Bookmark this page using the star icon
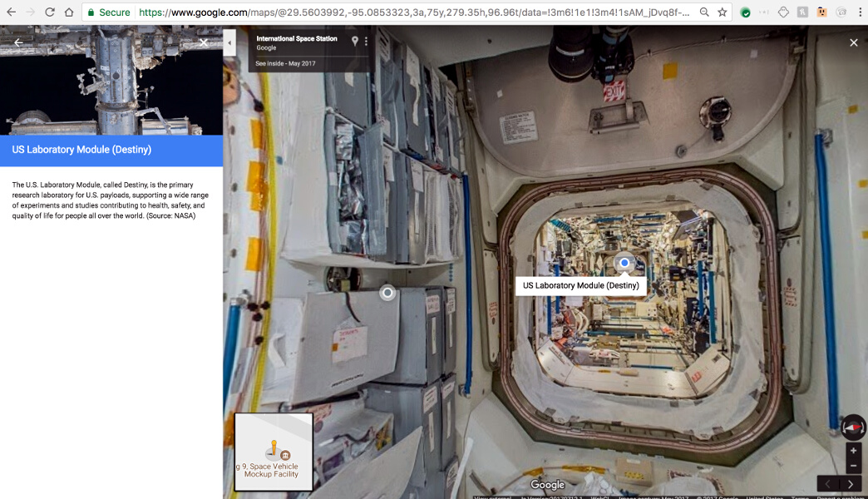 click(x=722, y=12)
